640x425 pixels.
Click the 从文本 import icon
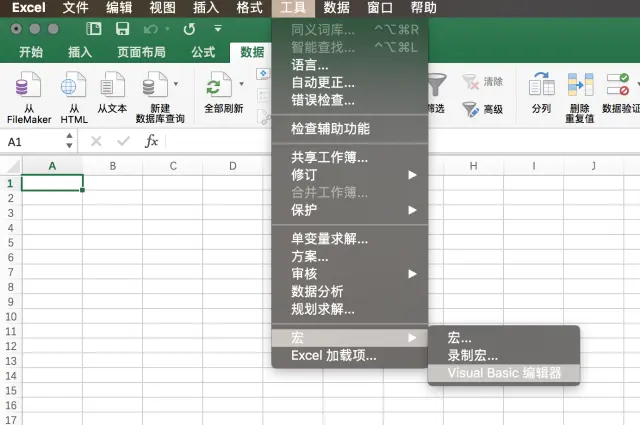pyautogui.click(x=112, y=85)
